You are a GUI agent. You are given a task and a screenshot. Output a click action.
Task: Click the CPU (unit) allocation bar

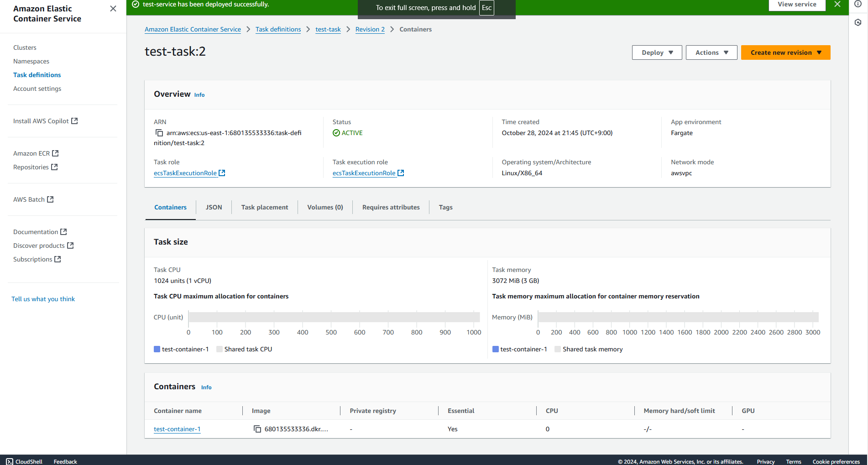click(x=334, y=317)
